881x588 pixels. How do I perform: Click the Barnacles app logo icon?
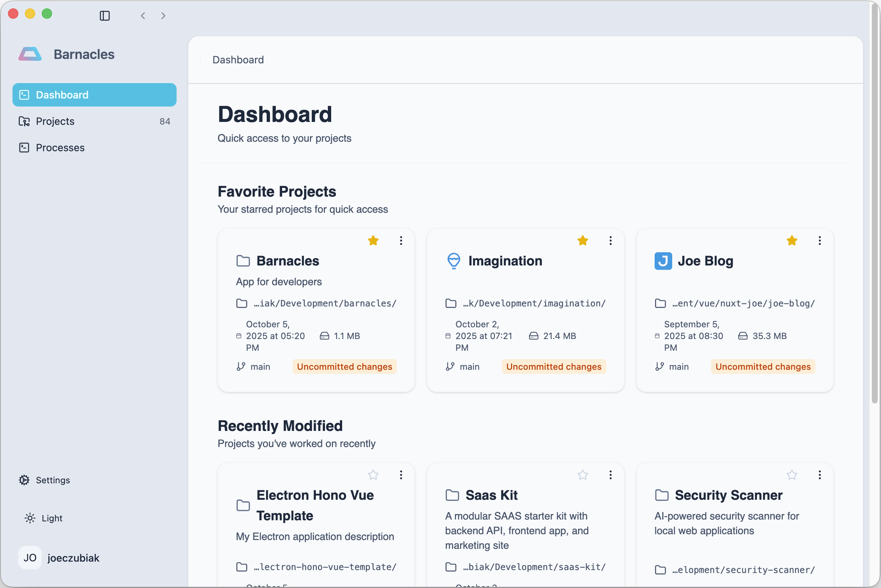[29, 54]
